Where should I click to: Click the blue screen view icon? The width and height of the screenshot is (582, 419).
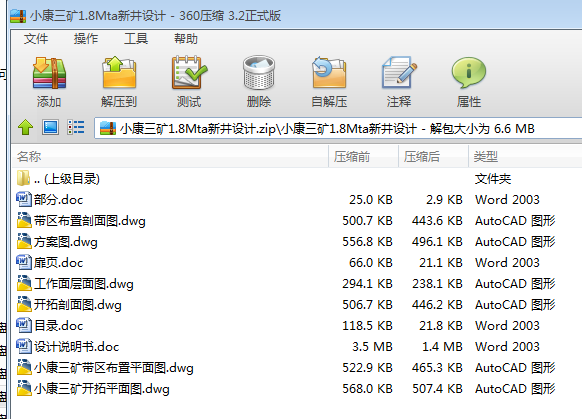coord(50,127)
